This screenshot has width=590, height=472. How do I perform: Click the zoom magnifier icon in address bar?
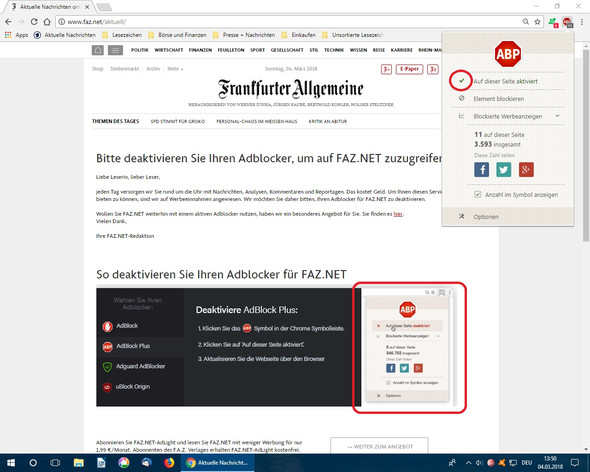[x=526, y=22]
